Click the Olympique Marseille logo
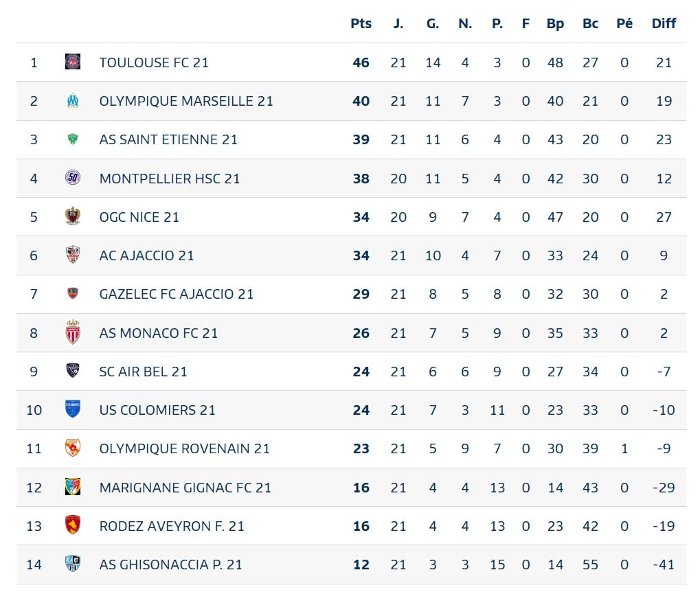Screen dimensions: 700x592 coord(73,100)
